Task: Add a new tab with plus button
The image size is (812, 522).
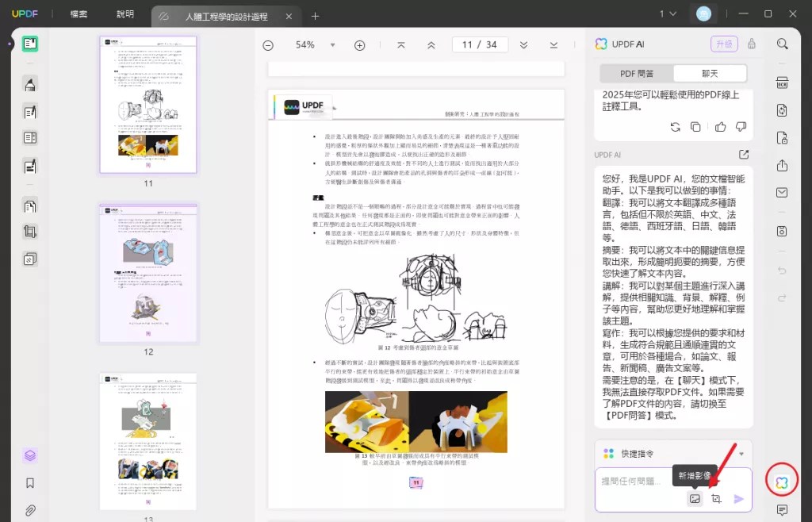Action: coord(315,17)
